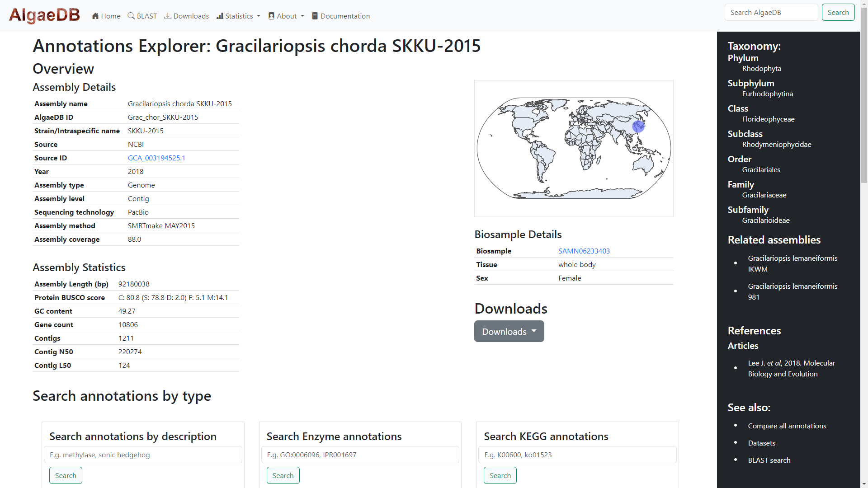Expand the About dropdown menu

[x=286, y=16]
